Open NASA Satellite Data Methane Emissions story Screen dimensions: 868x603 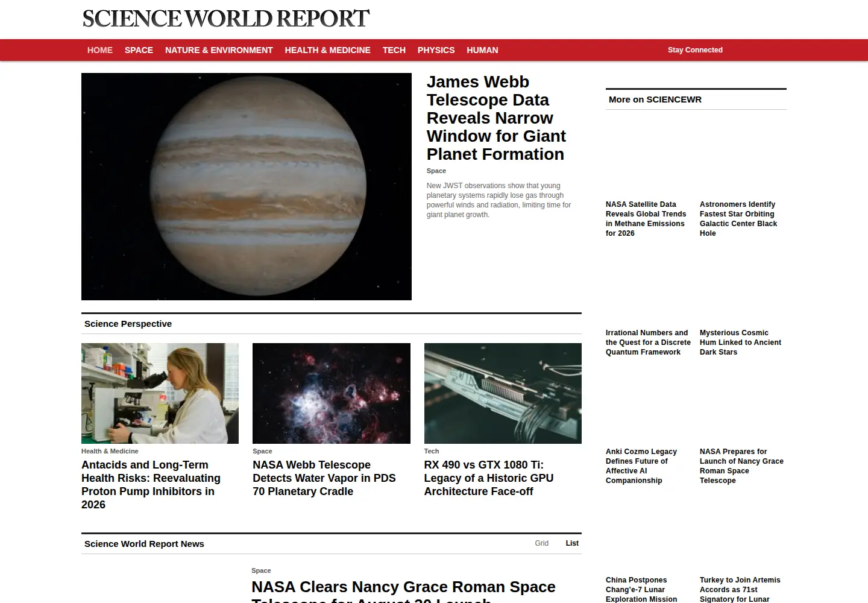646,219
